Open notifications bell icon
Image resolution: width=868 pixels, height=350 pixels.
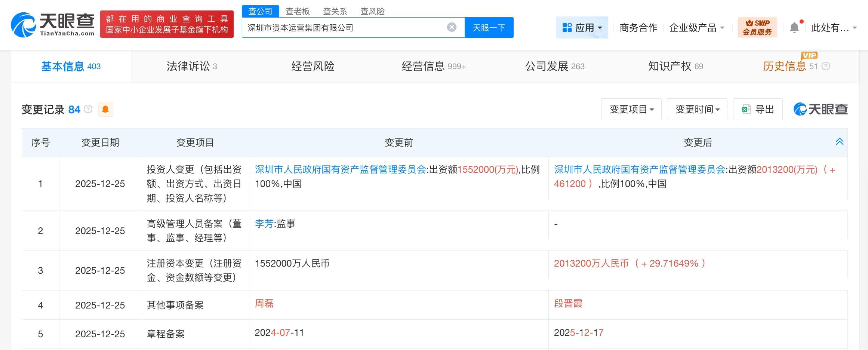pyautogui.click(x=794, y=27)
